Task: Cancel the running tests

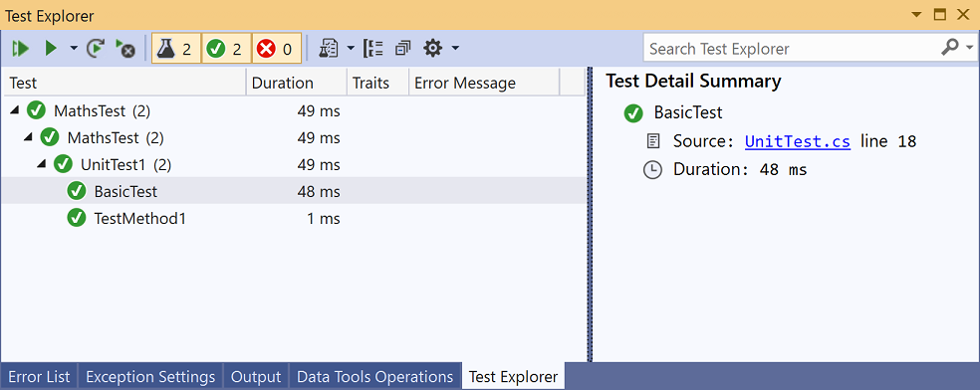Action: click(125, 49)
